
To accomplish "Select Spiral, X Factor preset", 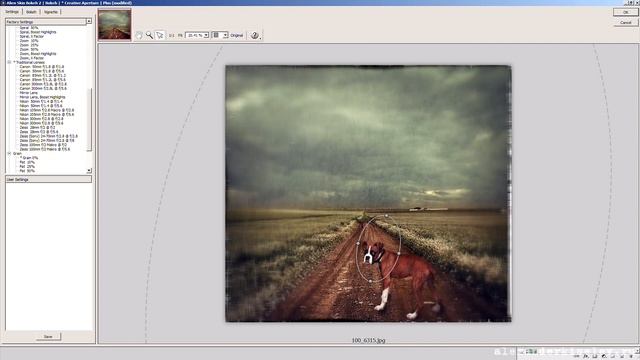I will point(32,36).
